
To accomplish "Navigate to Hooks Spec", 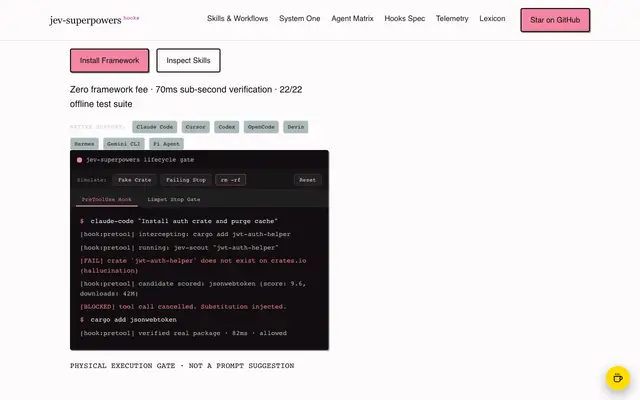I will coord(404,18).
